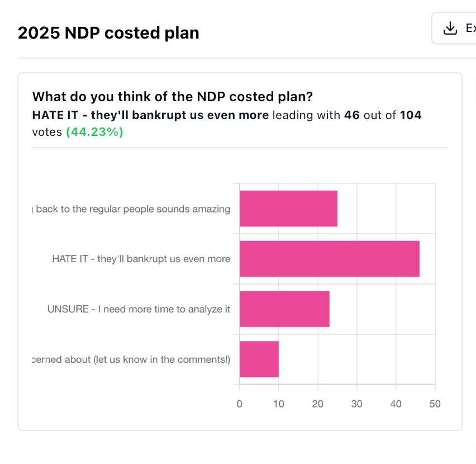
Task: Click the 'sounds amazing' answer bar
Action: pyautogui.click(x=289, y=209)
